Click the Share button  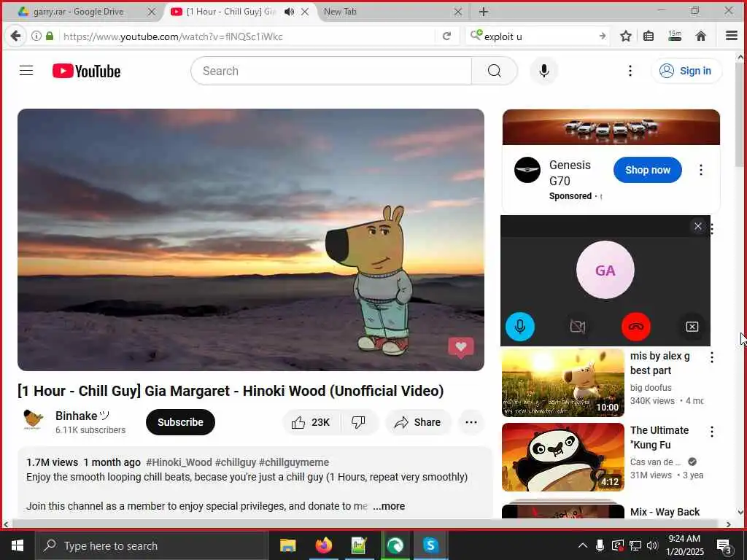coord(418,422)
